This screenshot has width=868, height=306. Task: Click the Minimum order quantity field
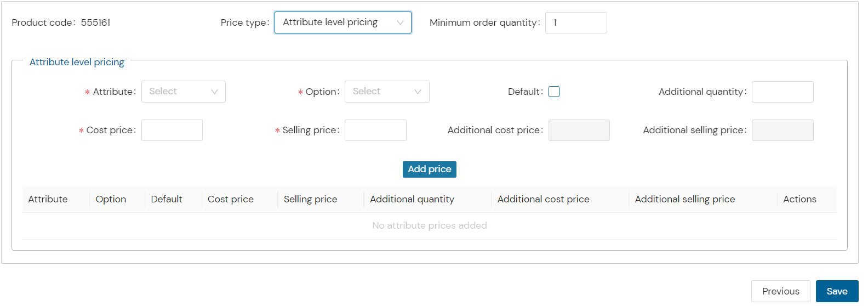[576, 22]
